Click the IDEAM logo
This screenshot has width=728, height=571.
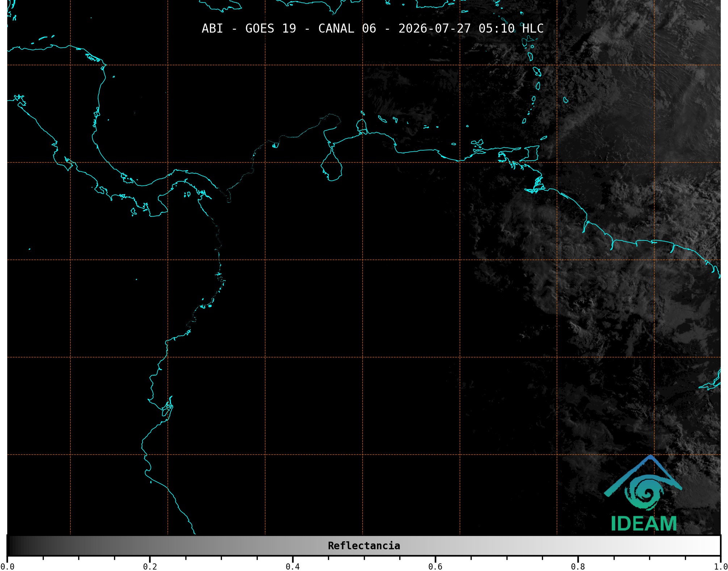click(643, 493)
